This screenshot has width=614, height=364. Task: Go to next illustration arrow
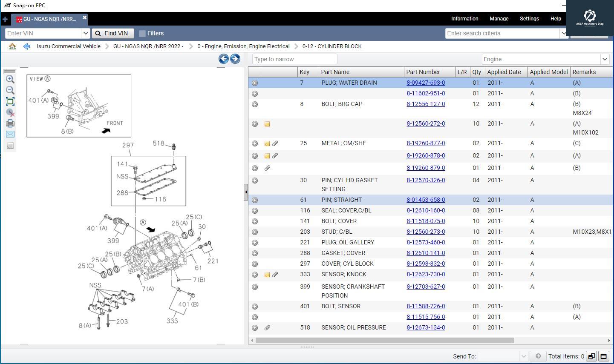235,59
